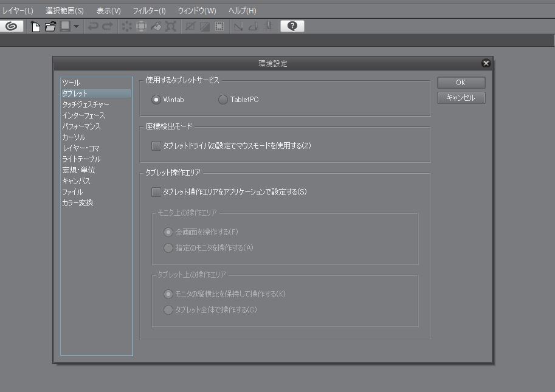The height and width of the screenshot is (392, 555).
Task: Create a new file from the toolbar
Action: (36, 26)
